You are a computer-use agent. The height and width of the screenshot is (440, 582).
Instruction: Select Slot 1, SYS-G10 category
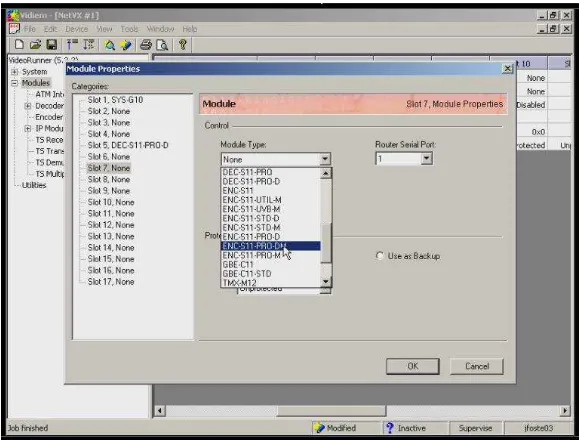pos(115,100)
